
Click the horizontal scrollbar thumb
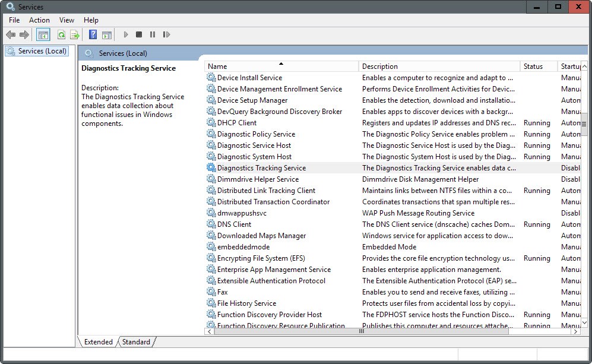click(362, 331)
